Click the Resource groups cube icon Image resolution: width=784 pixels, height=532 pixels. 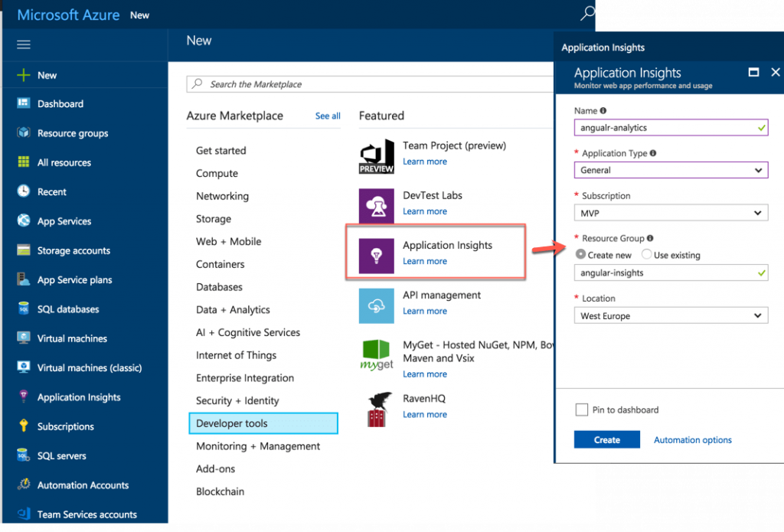click(x=24, y=132)
